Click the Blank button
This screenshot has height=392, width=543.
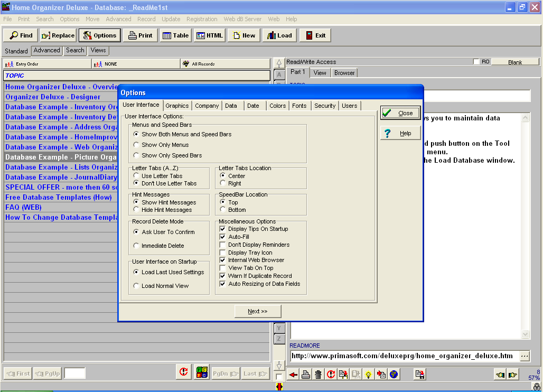coord(515,62)
